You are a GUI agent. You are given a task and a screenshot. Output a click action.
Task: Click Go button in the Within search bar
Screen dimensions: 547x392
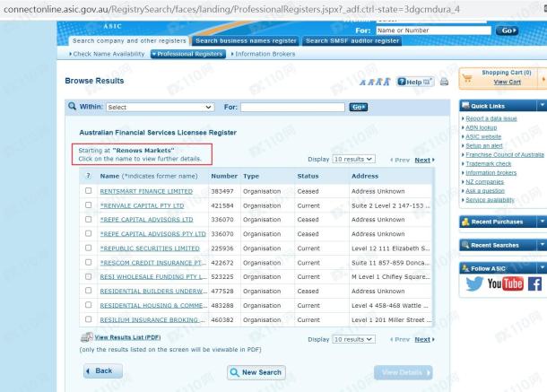coord(359,107)
